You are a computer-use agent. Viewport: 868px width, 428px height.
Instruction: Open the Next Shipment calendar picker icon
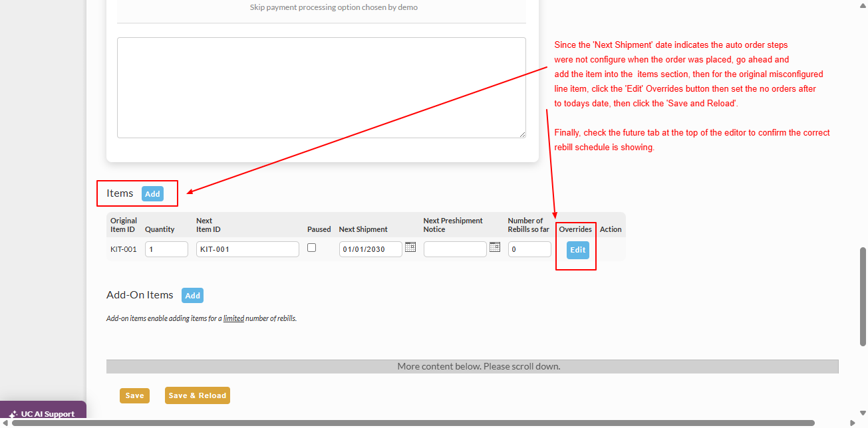click(410, 247)
